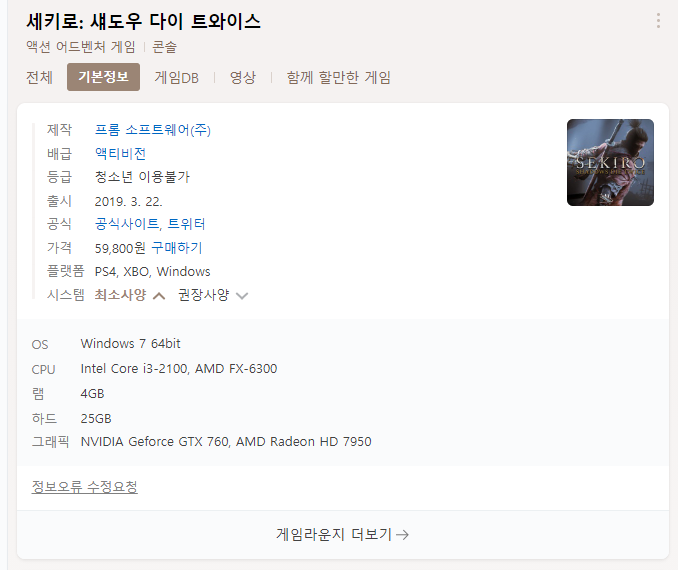Select the graphics value NVIDIA Geforce GTX 760
The image size is (678, 570).
pyautogui.click(x=155, y=442)
